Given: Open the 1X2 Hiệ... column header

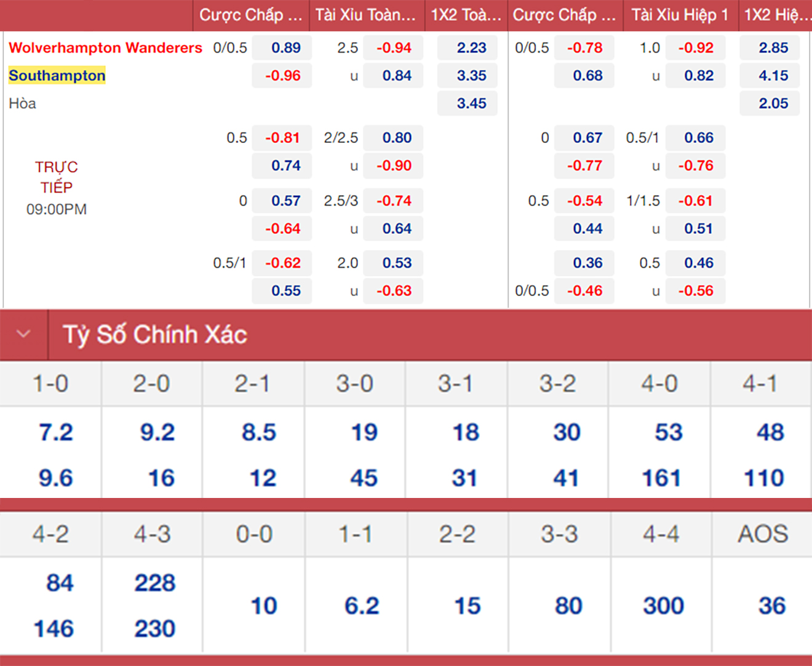Looking at the screenshot, I should 778,15.
